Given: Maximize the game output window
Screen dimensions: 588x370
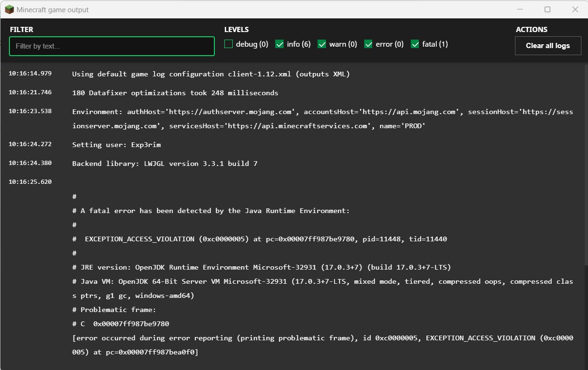Looking at the screenshot, I should point(547,9).
